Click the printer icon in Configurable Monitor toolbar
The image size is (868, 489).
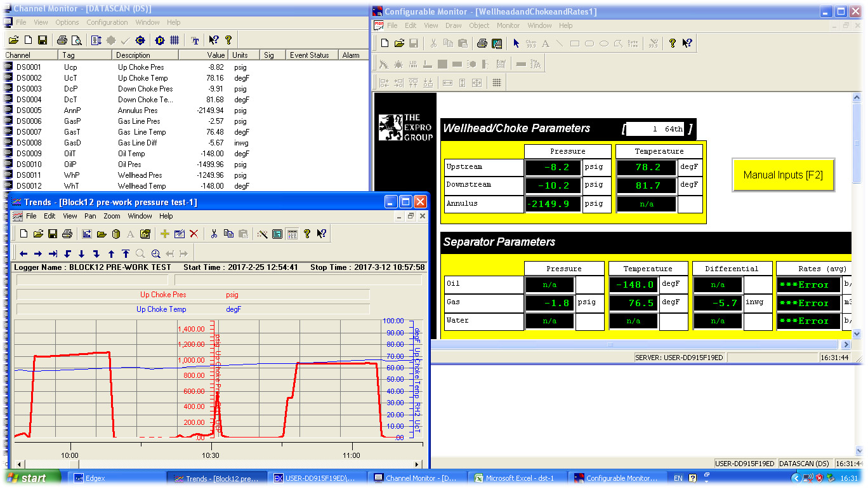(x=482, y=43)
